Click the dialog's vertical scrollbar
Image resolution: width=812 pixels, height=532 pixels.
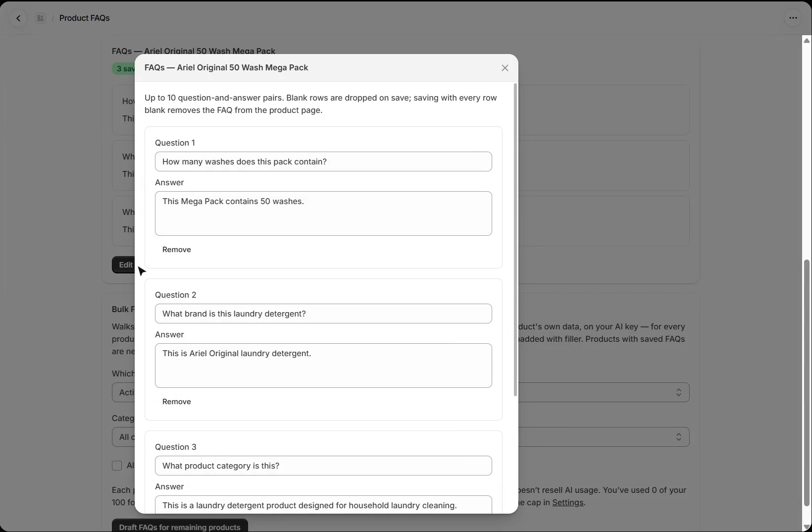(x=515, y=240)
